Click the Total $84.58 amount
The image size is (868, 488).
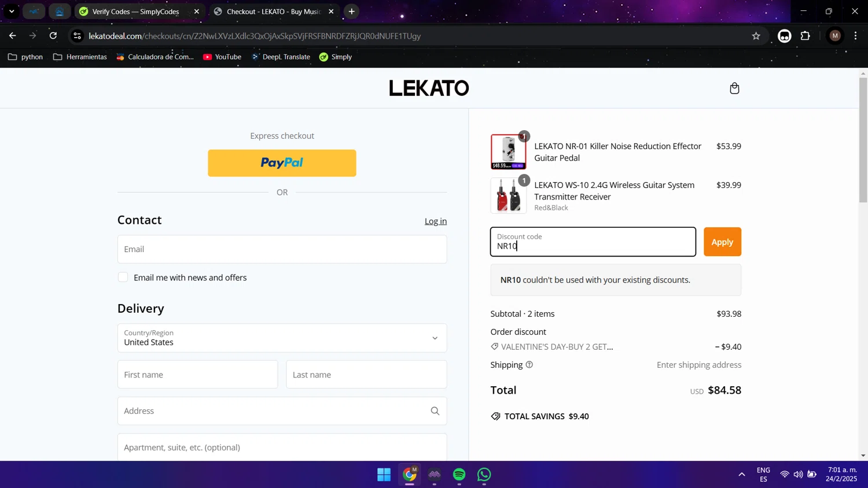[x=724, y=390]
